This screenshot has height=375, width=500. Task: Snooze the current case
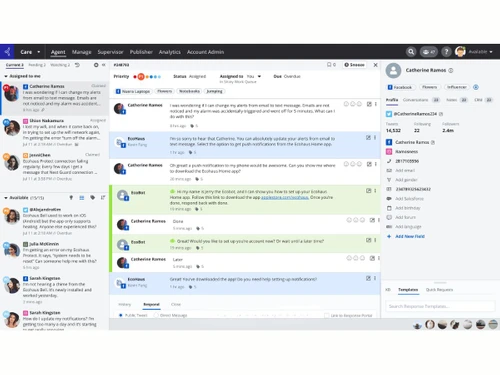[x=354, y=65]
